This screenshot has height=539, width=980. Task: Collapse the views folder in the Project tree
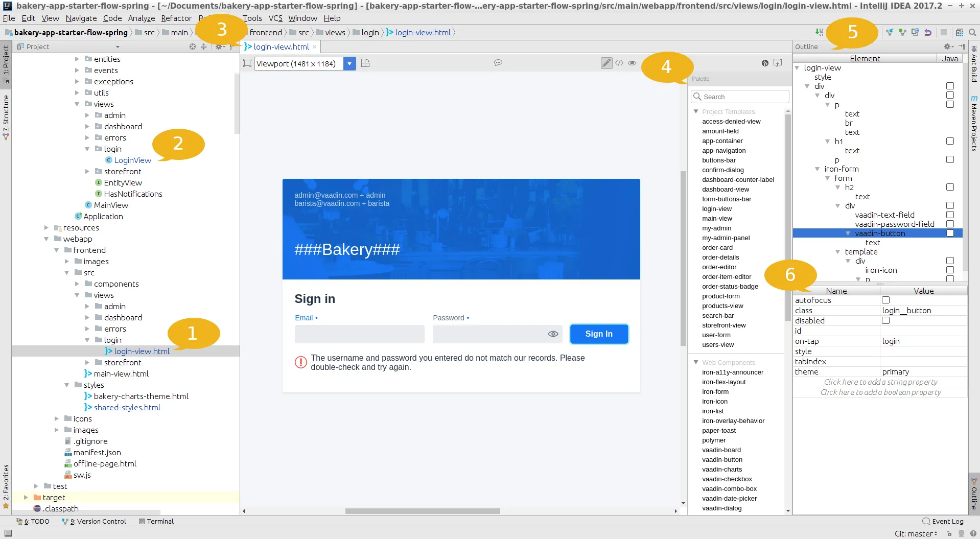tap(77, 104)
